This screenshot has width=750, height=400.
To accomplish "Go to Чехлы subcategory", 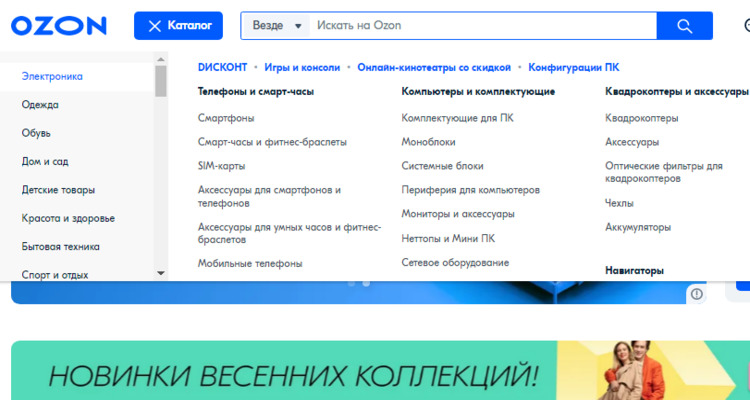I will [619, 203].
